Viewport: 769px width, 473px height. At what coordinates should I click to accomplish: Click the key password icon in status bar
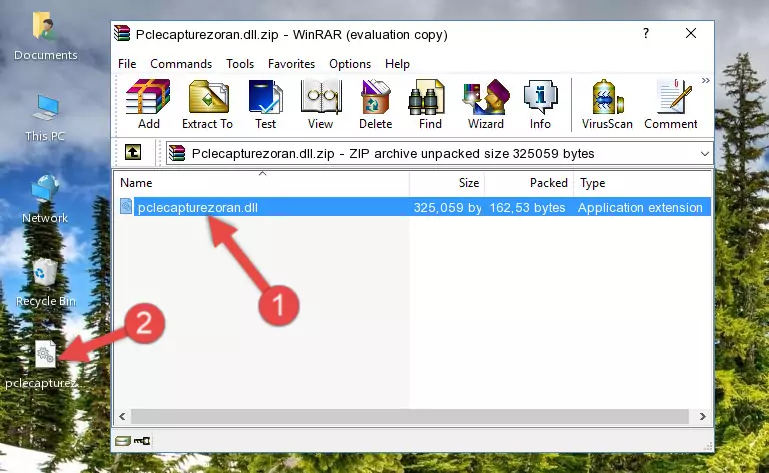tap(142, 441)
